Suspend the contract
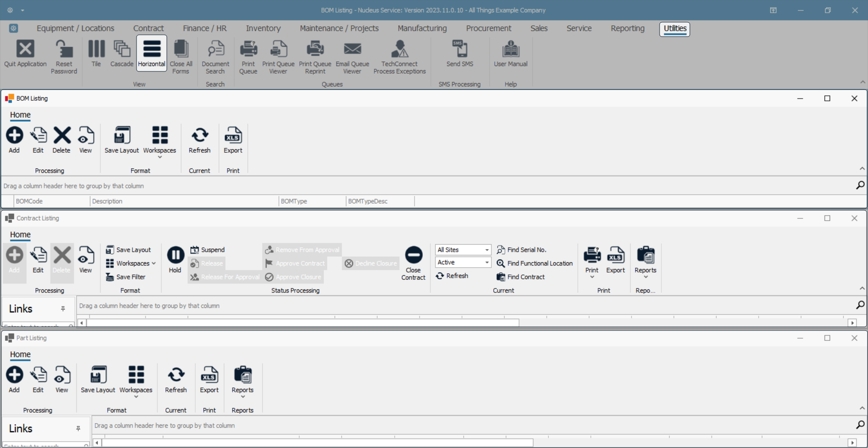 point(208,250)
